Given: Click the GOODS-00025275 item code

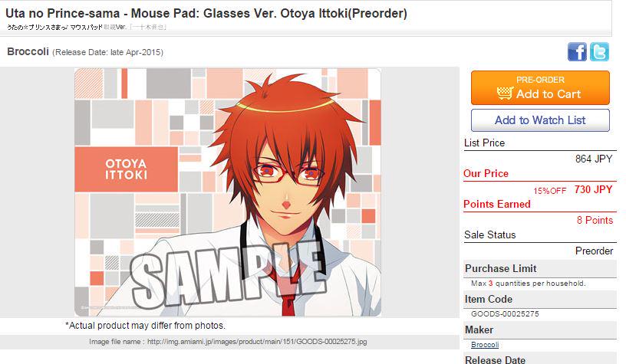Looking at the screenshot, I should [505, 313].
